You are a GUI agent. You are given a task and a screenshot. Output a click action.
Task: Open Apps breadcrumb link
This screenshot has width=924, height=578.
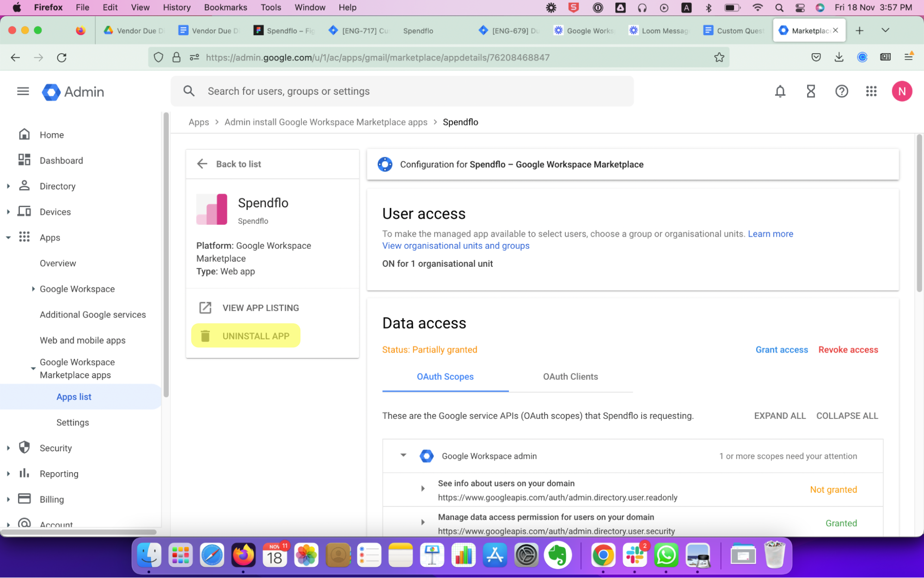tap(199, 122)
